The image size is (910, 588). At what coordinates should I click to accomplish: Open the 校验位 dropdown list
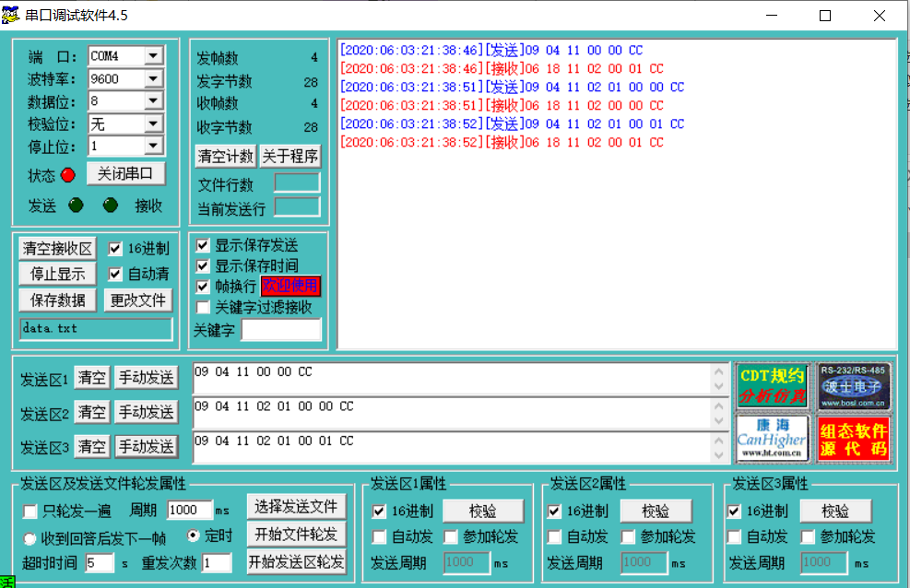[x=153, y=123]
